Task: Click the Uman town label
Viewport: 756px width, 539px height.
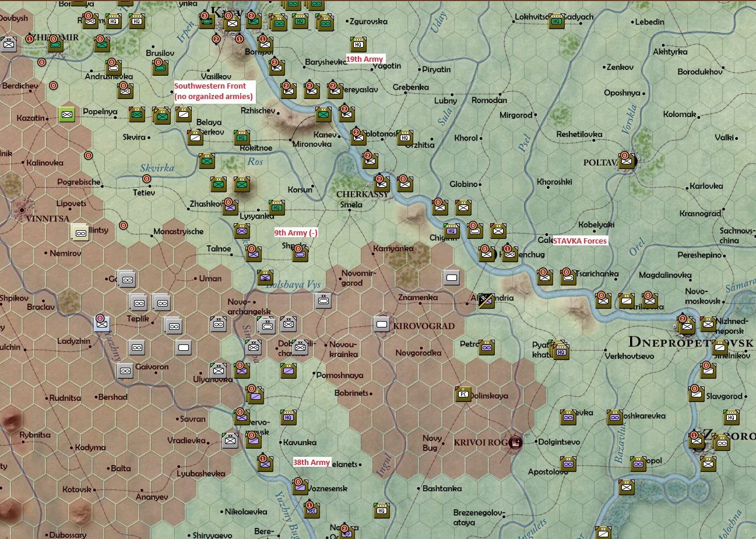Action: pos(210,279)
